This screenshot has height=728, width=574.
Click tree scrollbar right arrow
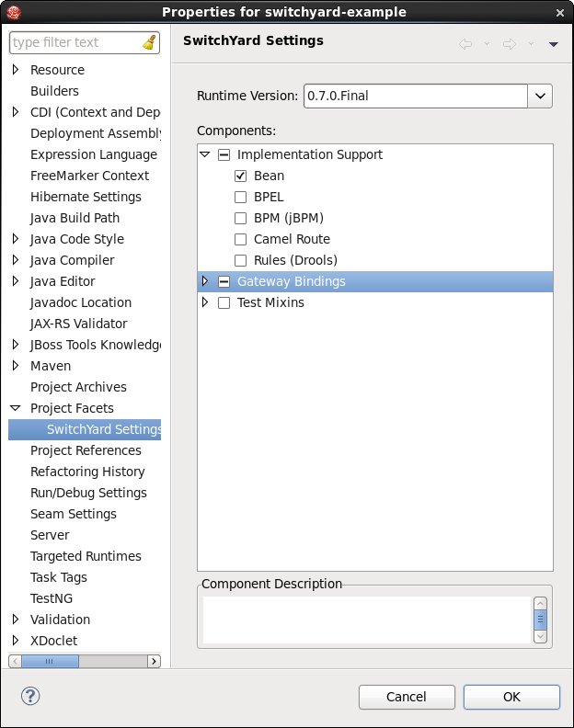tap(154, 661)
